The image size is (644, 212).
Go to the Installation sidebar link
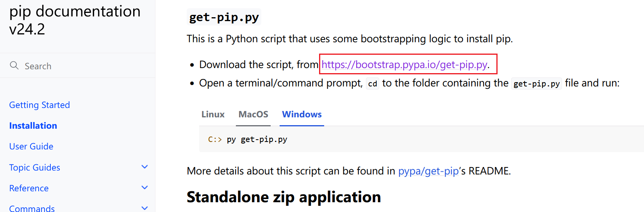pos(33,126)
